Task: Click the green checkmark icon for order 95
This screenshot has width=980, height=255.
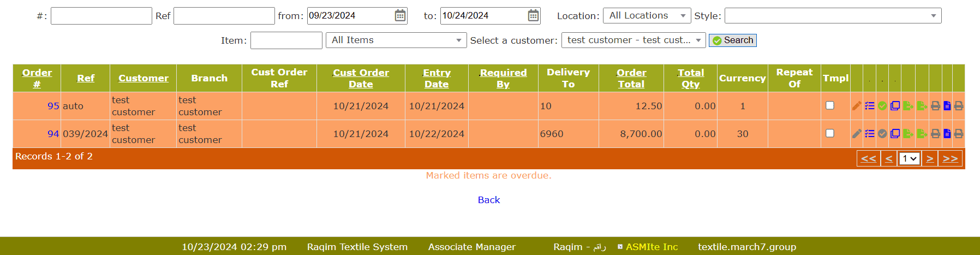Action: [882, 106]
